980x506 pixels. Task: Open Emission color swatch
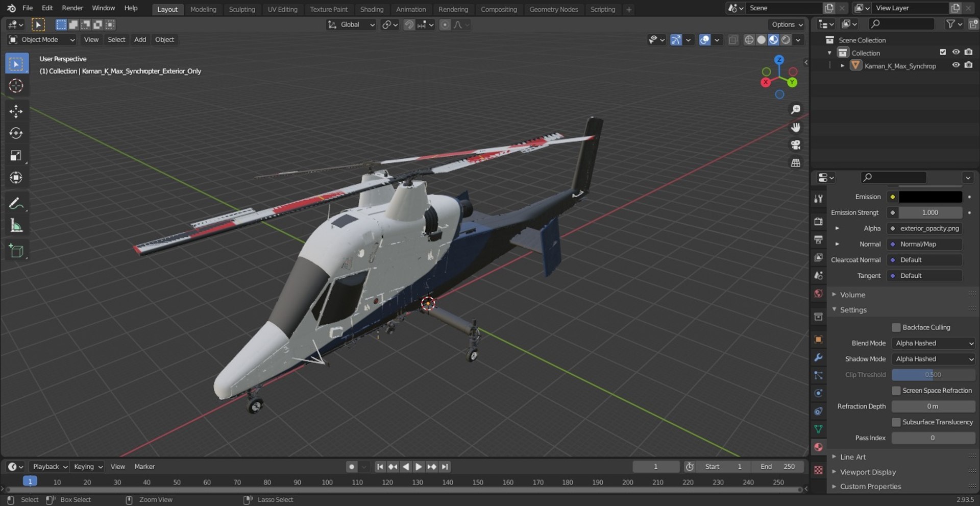point(930,197)
